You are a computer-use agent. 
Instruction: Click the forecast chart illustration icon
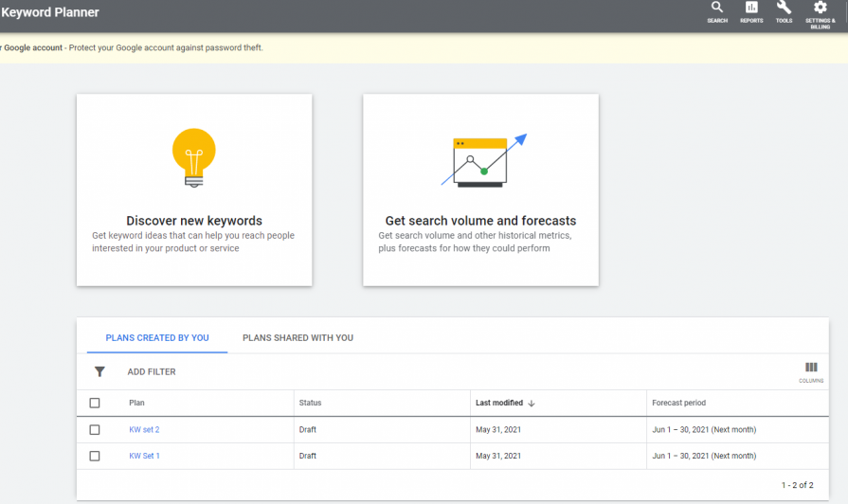(x=484, y=160)
